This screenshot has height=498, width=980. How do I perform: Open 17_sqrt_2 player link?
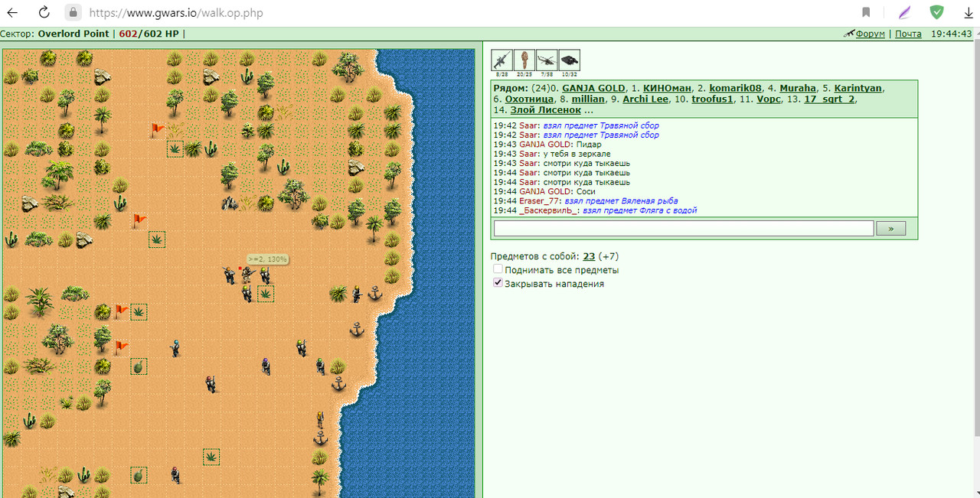(x=830, y=99)
